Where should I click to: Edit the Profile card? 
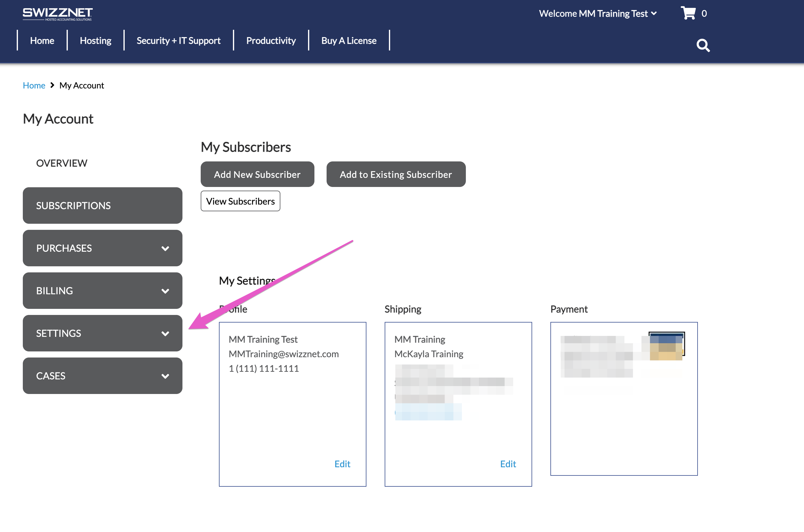[x=342, y=464]
